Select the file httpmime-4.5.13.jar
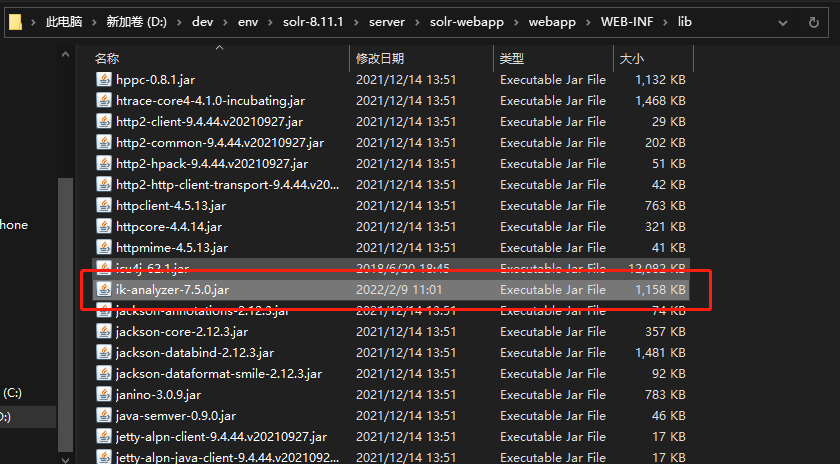Image resolution: width=840 pixels, height=464 pixels. coord(172,248)
